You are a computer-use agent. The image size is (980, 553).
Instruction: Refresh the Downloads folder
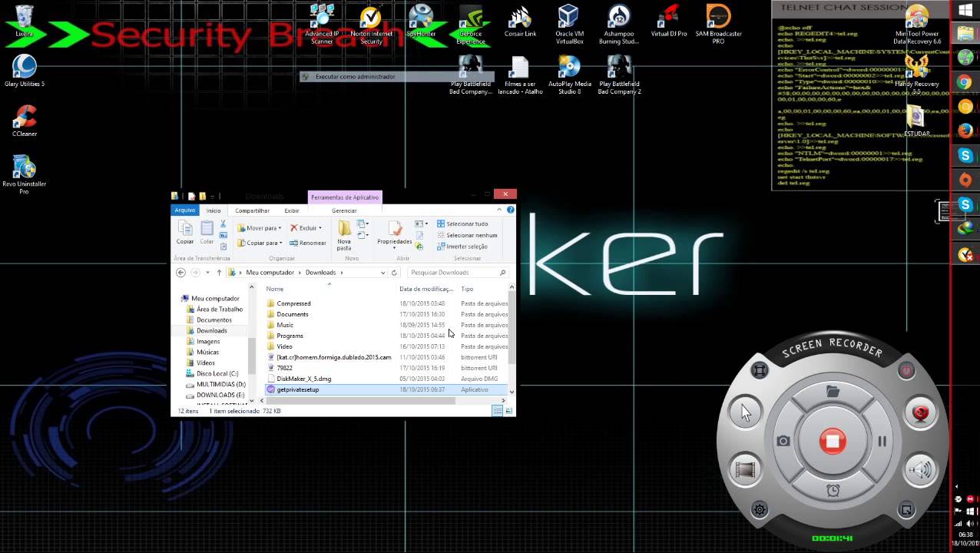[394, 273]
